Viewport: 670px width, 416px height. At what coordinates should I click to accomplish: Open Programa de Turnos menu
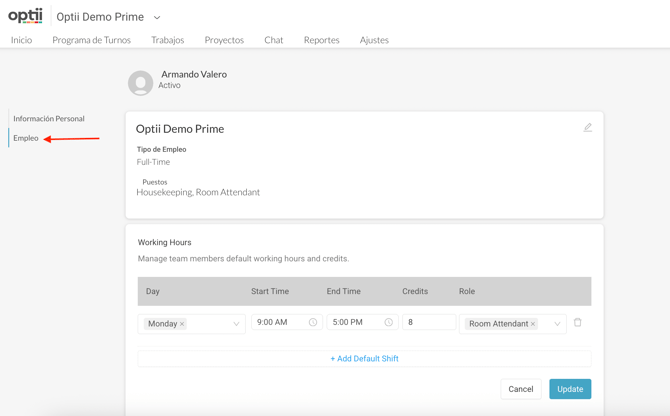pyautogui.click(x=91, y=40)
